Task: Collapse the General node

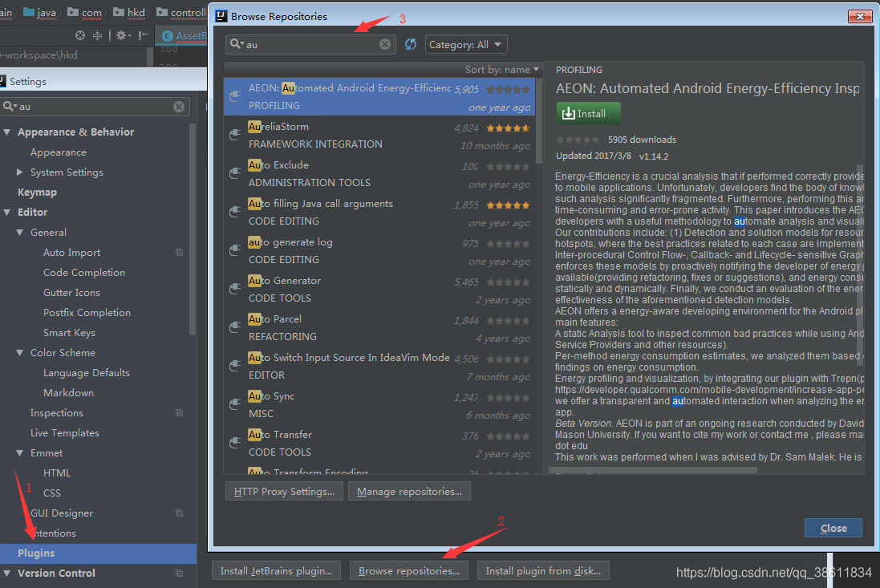Action: [20, 233]
